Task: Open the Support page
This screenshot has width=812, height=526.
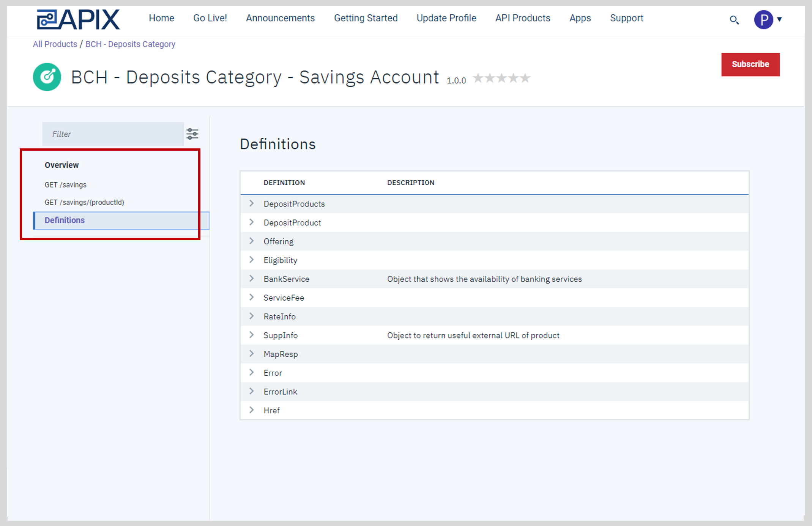Action: point(627,18)
